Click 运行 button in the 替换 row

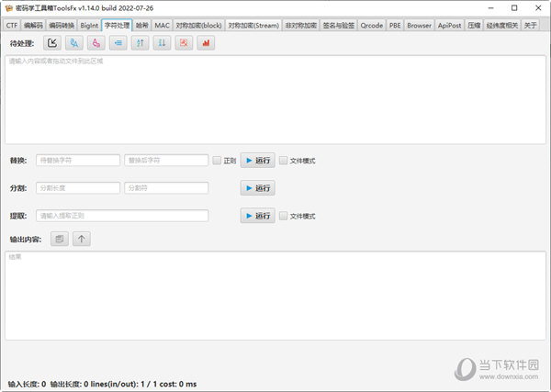pyautogui.click(x=257, y=161)
